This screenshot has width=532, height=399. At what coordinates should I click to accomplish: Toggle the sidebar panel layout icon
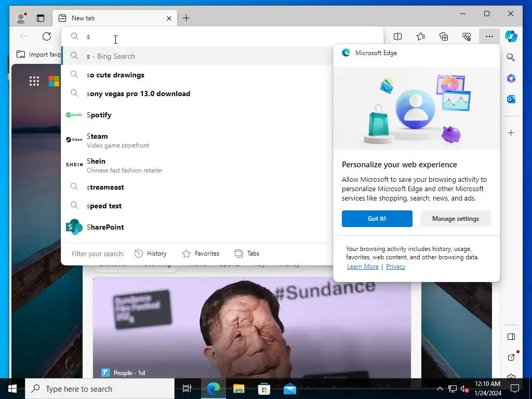tap(511, 337)
